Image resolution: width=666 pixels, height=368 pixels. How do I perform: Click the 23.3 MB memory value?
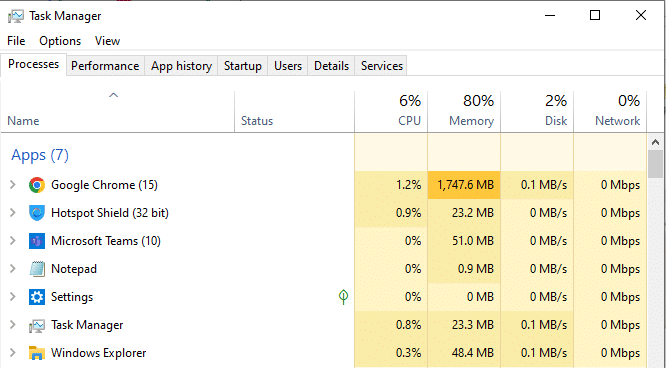click(473, 325)
